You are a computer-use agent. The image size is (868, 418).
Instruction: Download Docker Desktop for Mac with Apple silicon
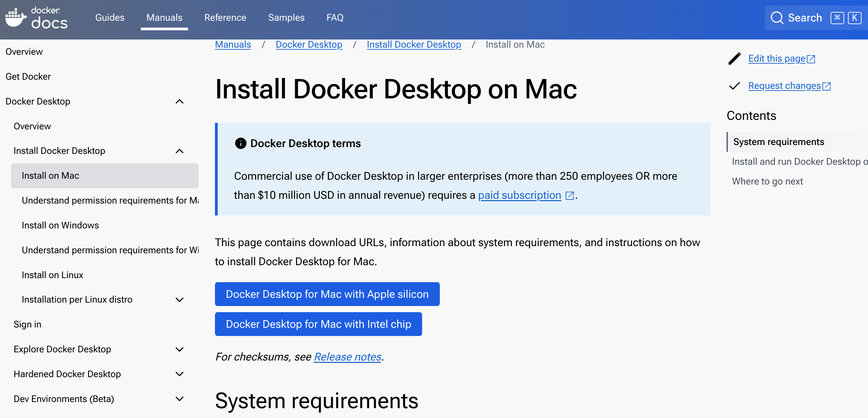tap(327, 294)
